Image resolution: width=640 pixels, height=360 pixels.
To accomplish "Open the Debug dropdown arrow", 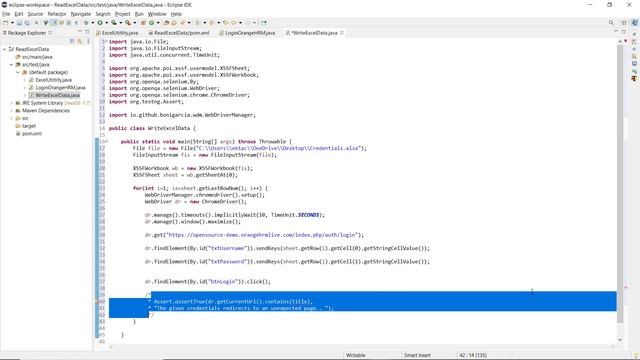I will point(93,23).
